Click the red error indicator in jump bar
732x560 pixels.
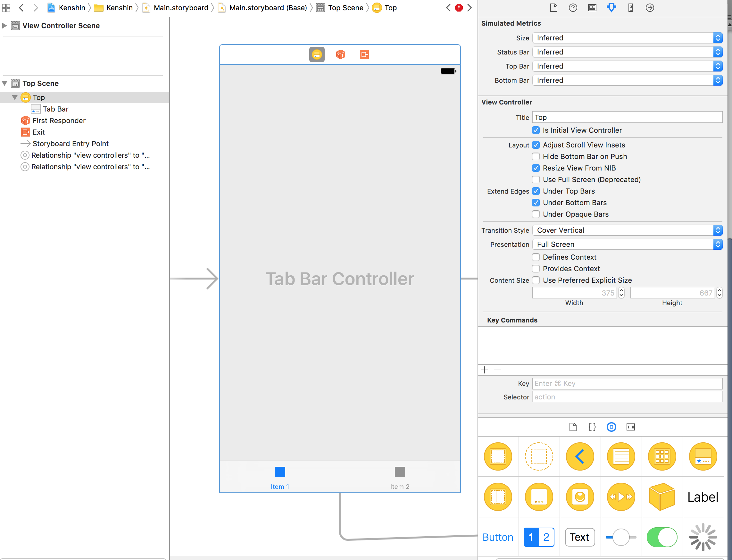coord(459,7)
